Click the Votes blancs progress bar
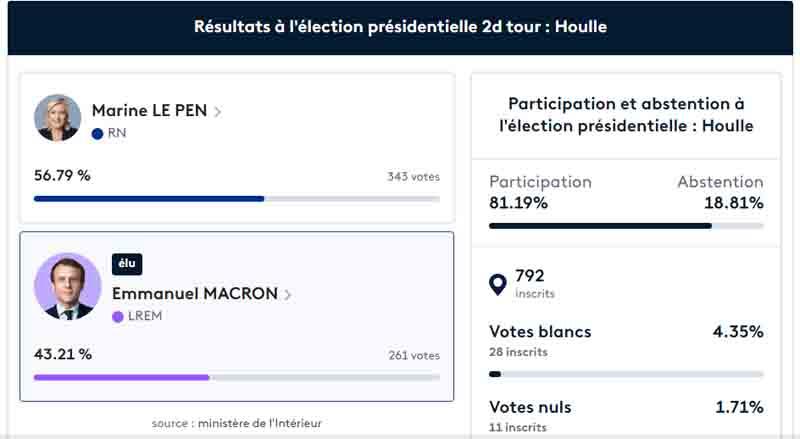 pyautogui.click(x=626, y=374)
